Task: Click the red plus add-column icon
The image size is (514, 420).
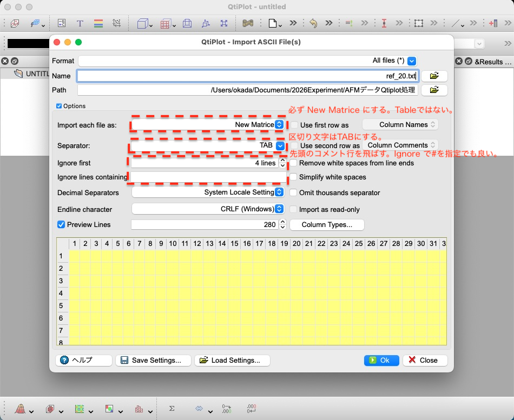Action: pos(493,23)
